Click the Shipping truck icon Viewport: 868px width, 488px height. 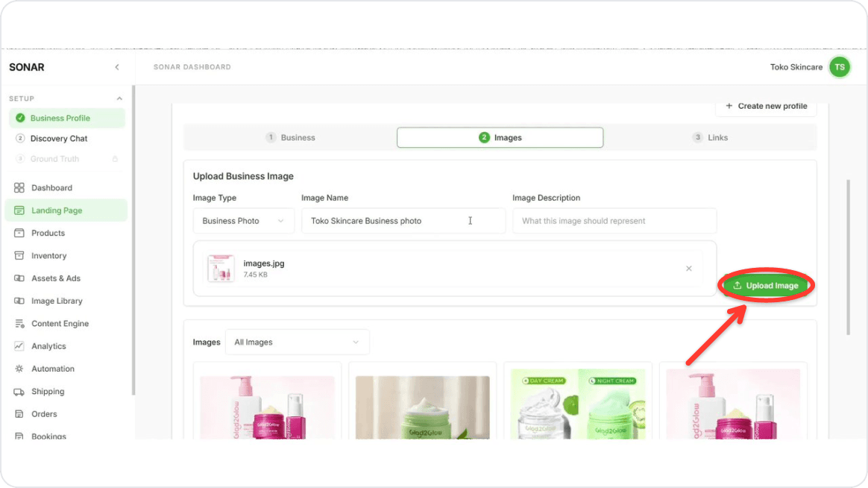tap(19, 392)
